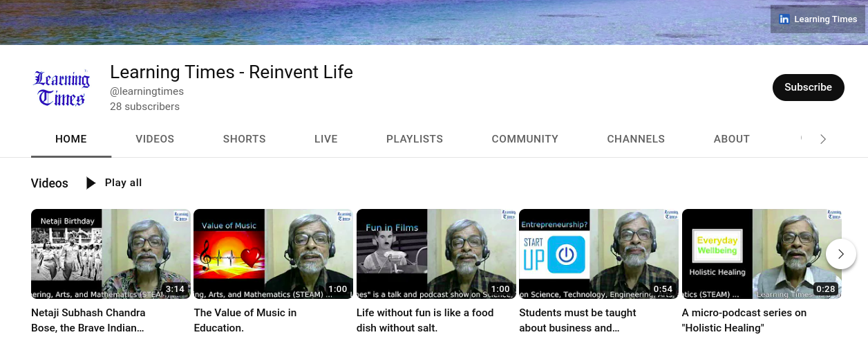Go to the LIVE tab
The image size is (868, 337).
(x=325, y=139)
